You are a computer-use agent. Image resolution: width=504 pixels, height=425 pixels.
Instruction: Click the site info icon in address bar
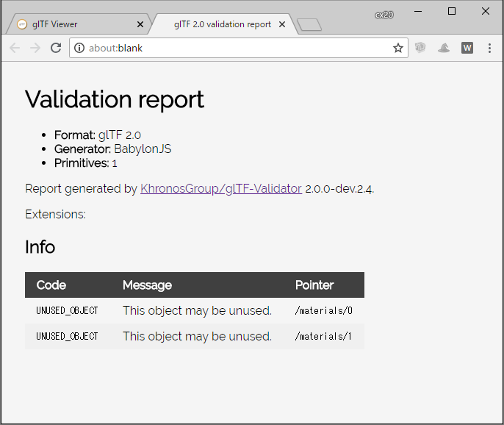point(79,48)
